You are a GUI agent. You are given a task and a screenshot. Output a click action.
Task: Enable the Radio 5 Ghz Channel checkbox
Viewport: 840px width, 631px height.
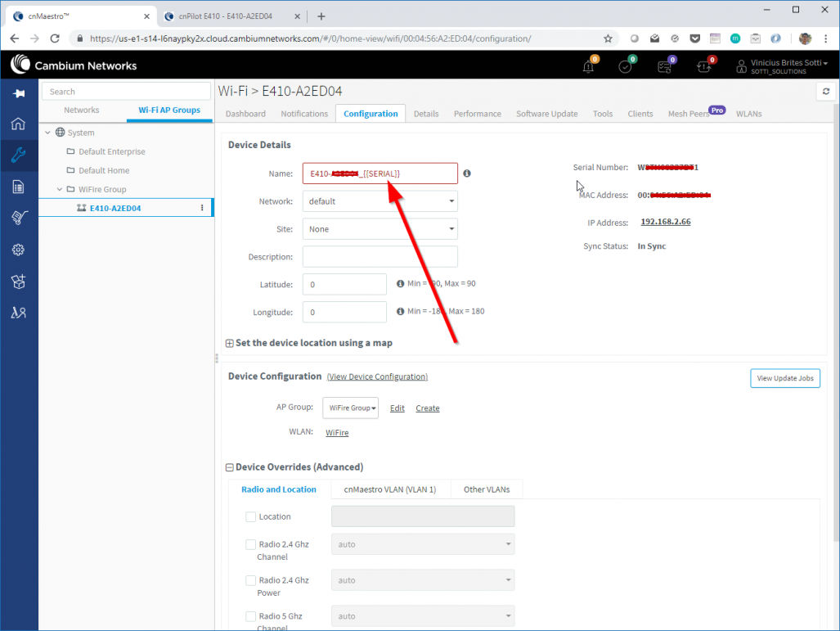click(x=250, y=616)
